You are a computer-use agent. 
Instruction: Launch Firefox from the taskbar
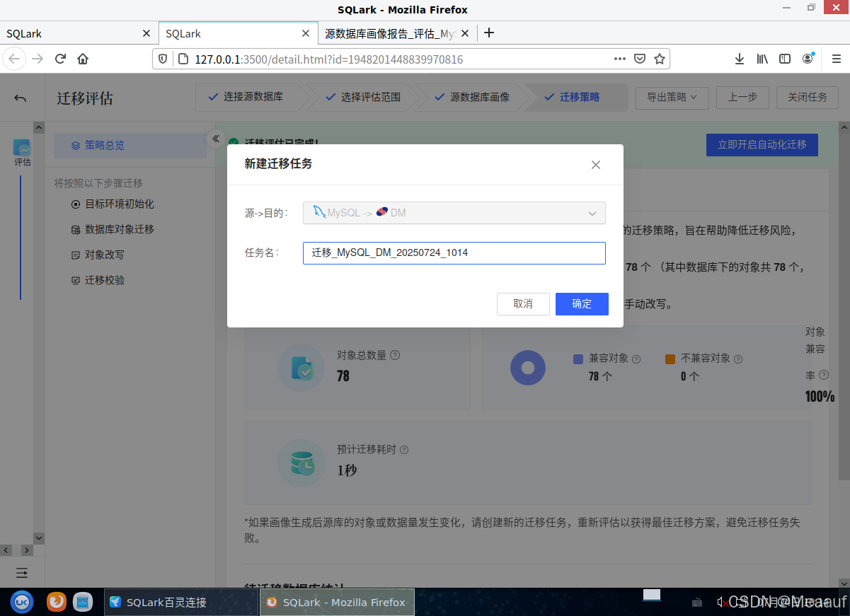click(57, 602)
